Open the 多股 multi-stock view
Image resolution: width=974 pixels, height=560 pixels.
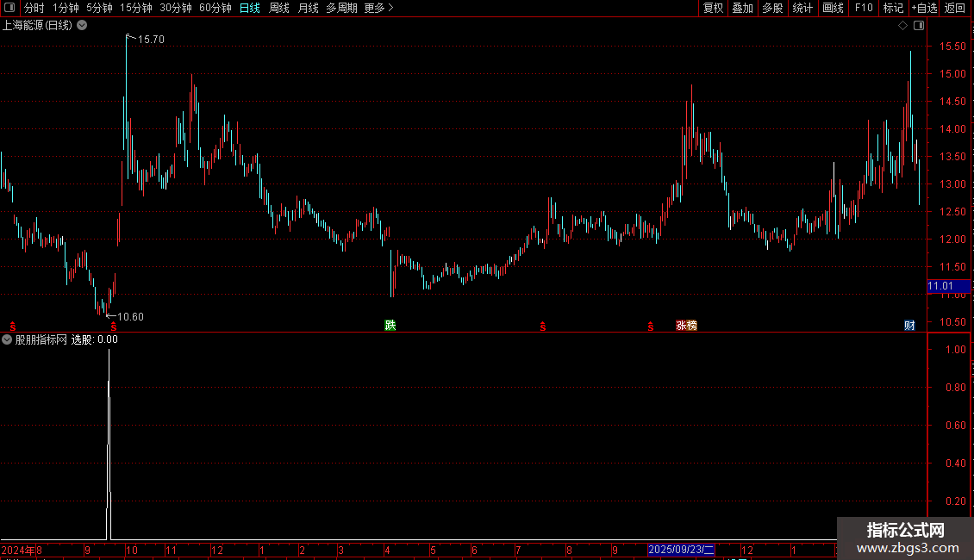pos(773,8)
